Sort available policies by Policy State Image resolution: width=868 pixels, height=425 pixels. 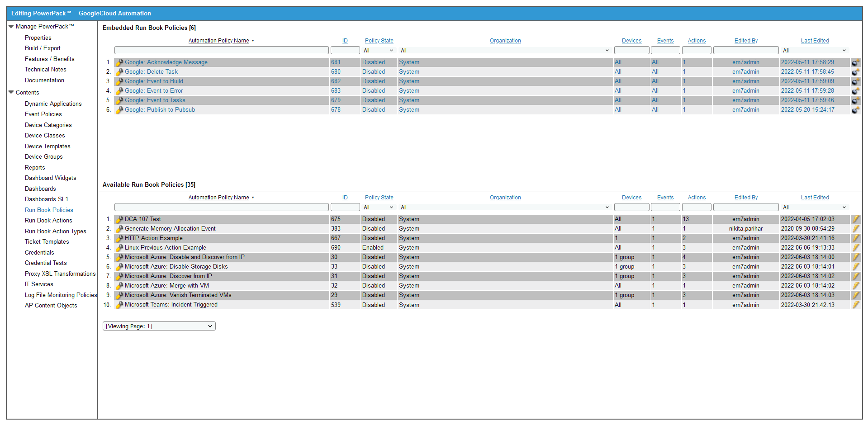click(x=379, y=198)
